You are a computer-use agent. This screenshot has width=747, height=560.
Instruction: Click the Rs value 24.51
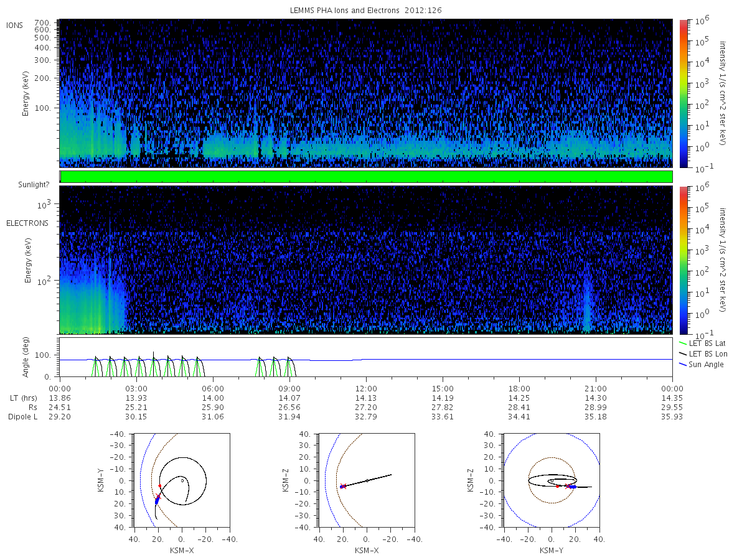click(60, 407)
